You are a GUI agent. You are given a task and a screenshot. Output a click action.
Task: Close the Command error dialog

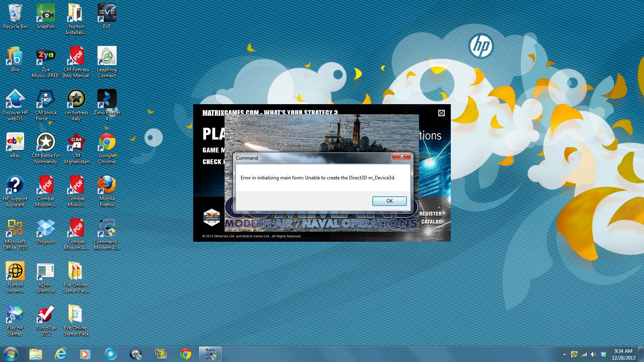[x=402, y=156]
